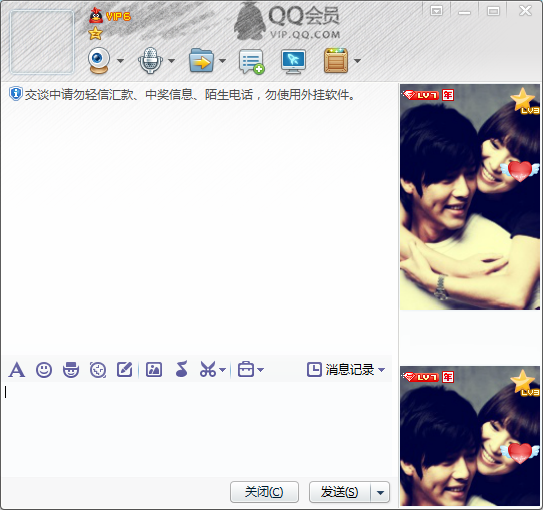Open VIP magic emoticons icon

coord(71,370)
